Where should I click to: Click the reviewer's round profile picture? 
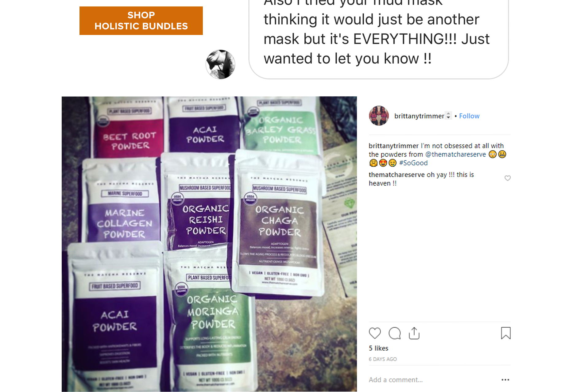click(220, 64)
